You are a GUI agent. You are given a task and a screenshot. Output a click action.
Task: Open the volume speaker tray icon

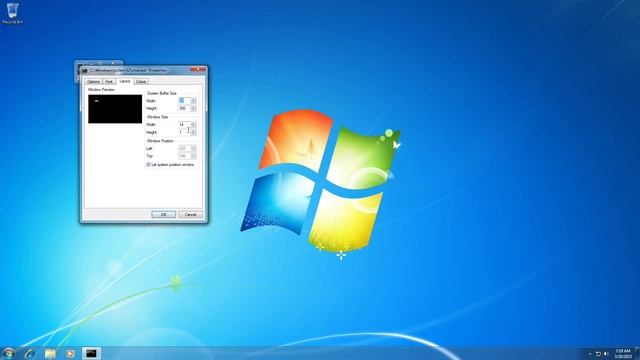(606, 354)
